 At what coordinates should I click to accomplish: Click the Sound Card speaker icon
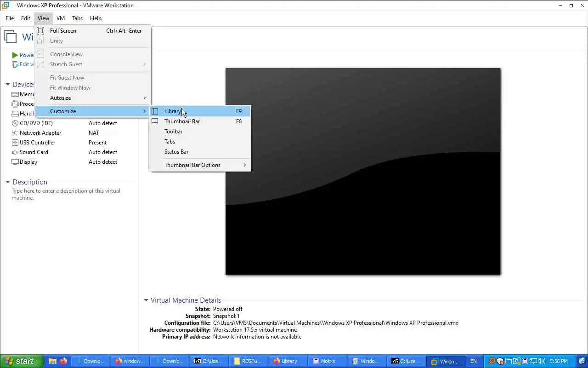[x=15, y=152]
